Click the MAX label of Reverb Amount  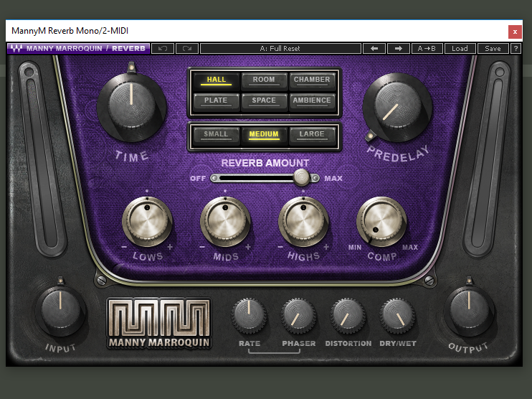(333, 179)
